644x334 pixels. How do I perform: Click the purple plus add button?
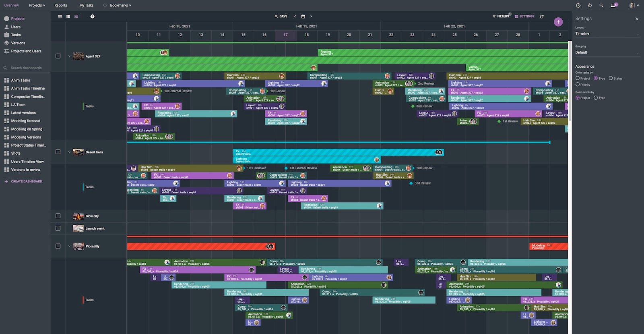point(558,22)
